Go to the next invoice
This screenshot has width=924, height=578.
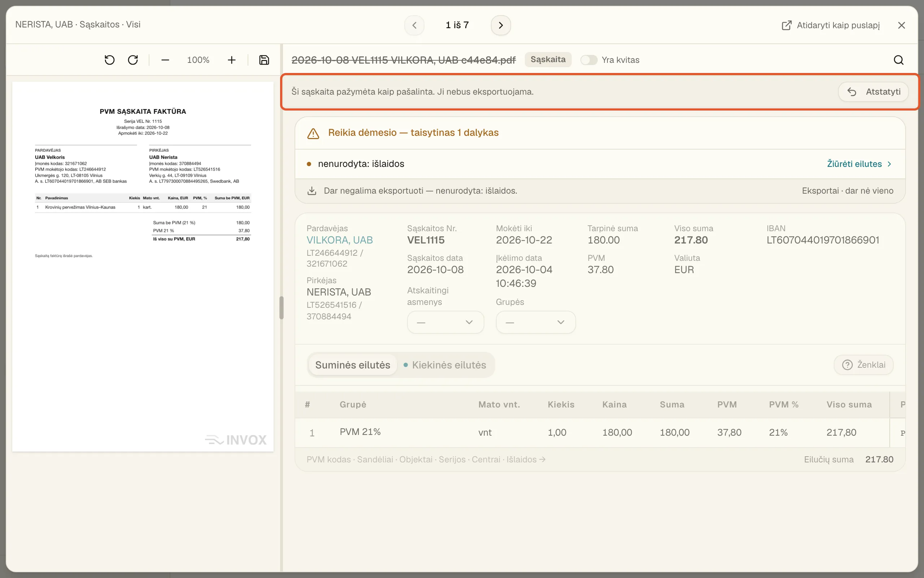point(501,25)
